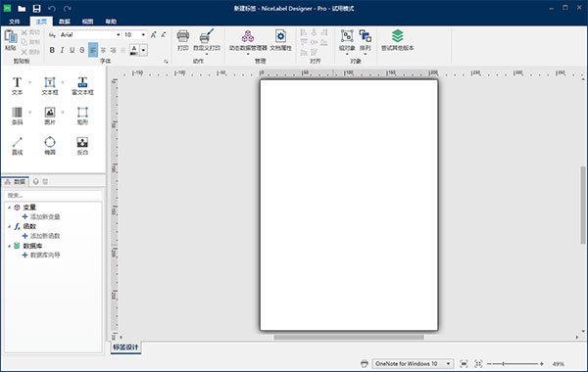Image resolution: width=588 pixels, height=372 pixels.
Task: Expand the Barcode tool options arrow
Action: (x=30, y=113)
